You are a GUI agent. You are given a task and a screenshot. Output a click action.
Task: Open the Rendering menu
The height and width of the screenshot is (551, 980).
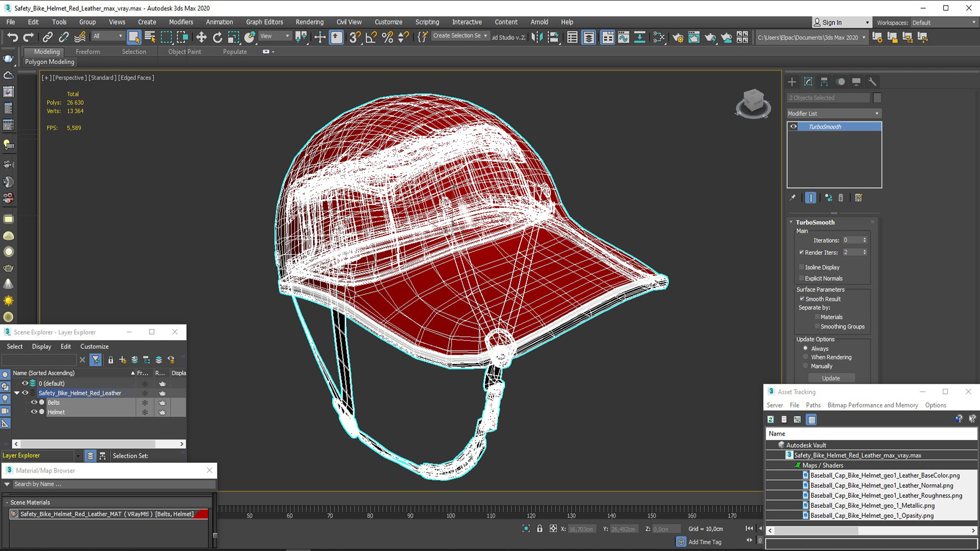(309, 22)
